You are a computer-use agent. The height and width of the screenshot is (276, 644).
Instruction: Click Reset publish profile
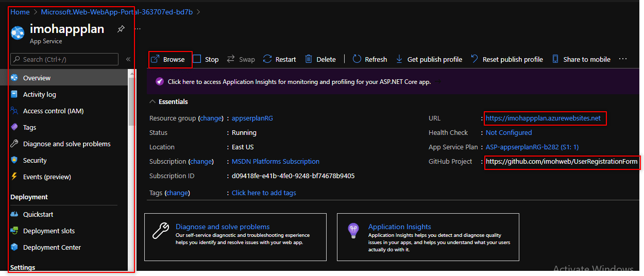tap(506, 59)
